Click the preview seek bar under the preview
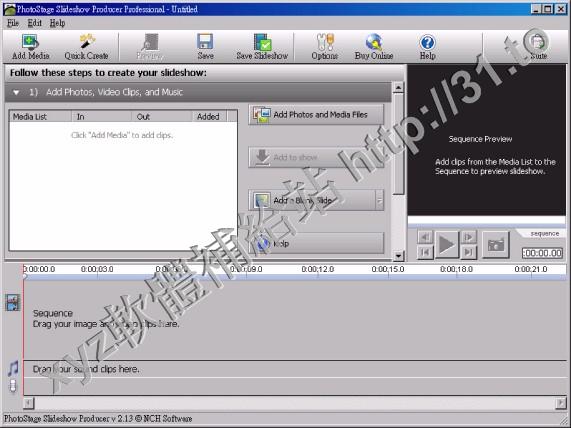 point(487,220)
